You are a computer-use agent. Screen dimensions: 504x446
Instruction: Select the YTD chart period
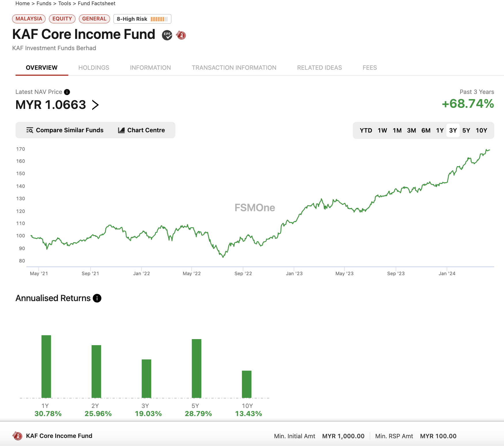(x=366, y=131)
